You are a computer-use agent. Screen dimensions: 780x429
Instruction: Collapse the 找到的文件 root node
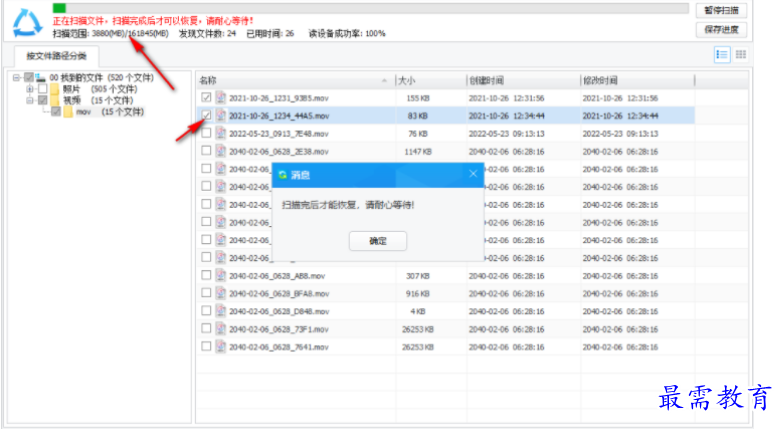pyautogui.click(x=16, y=78)
